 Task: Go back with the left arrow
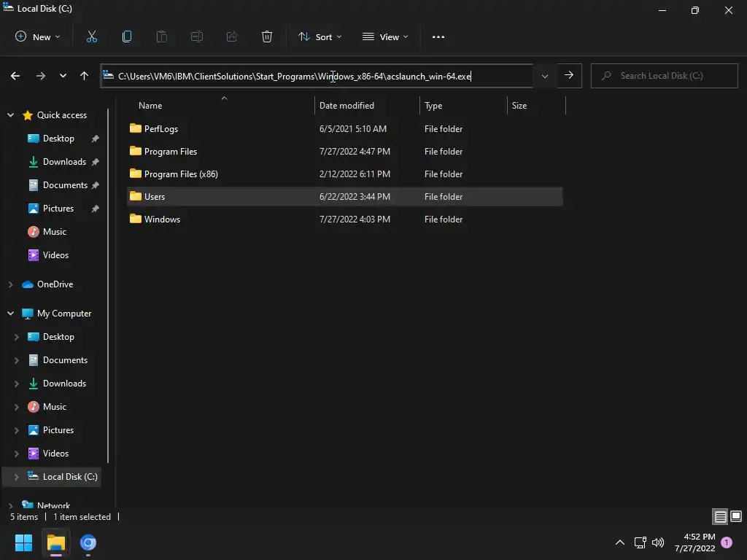(15, 76)
